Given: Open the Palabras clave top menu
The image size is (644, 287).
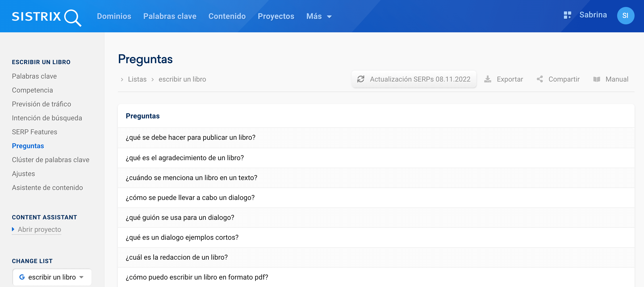Looking at the screenshot, I should coord(170,16).
